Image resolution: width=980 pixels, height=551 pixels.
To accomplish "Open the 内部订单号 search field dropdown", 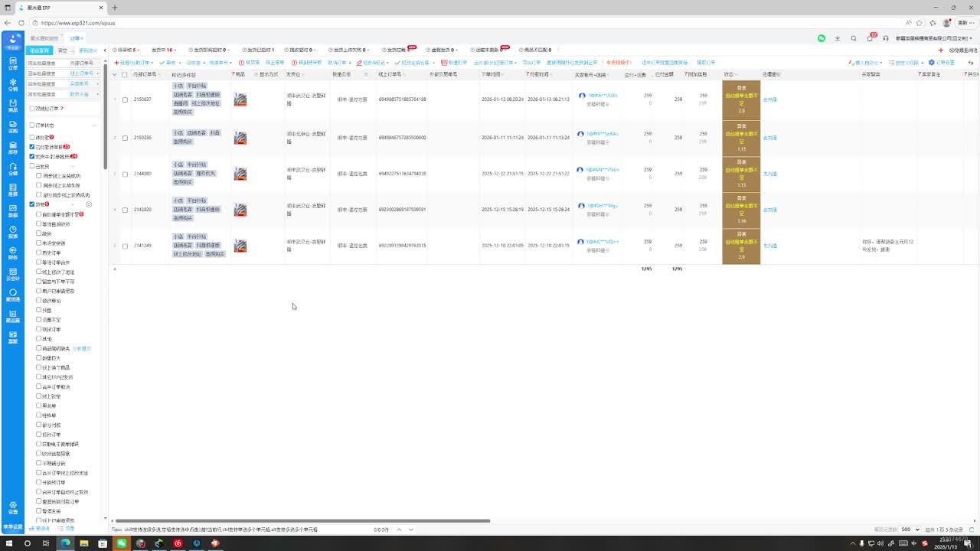I will 84,64.
